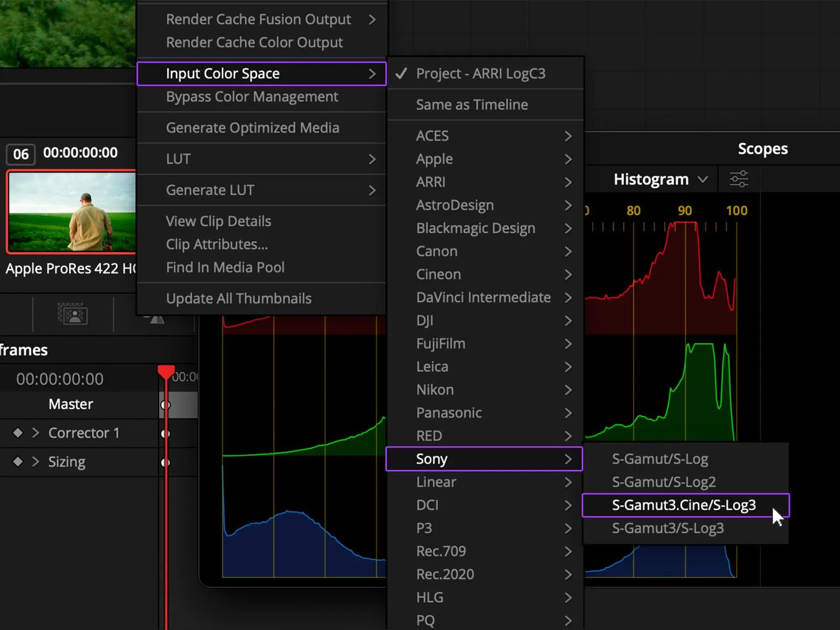Image resolution: width=840 pixels, height=630 pixels.
Task: Click the Sizing keyframe diamond
Action: coord(18,461)
